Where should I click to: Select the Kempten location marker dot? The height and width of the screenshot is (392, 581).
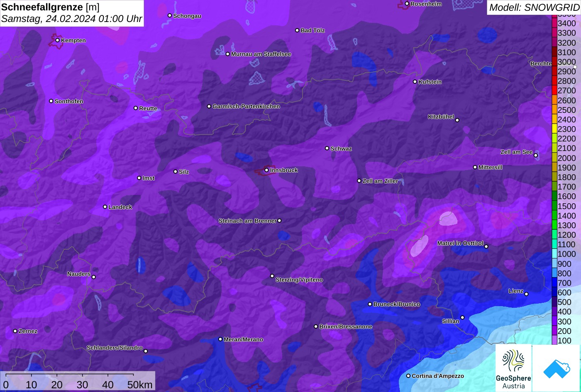coord(58,40)
